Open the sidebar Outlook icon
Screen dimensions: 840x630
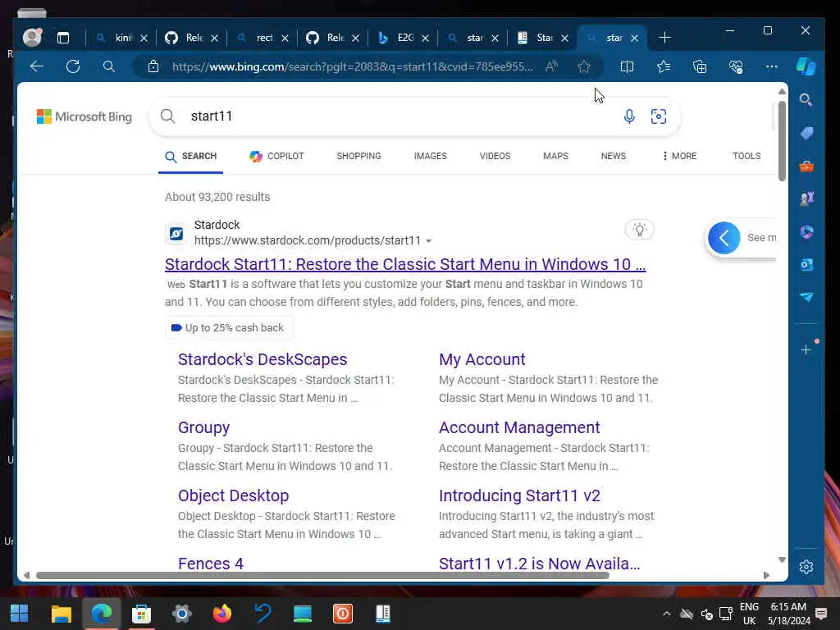click(806, 264)
